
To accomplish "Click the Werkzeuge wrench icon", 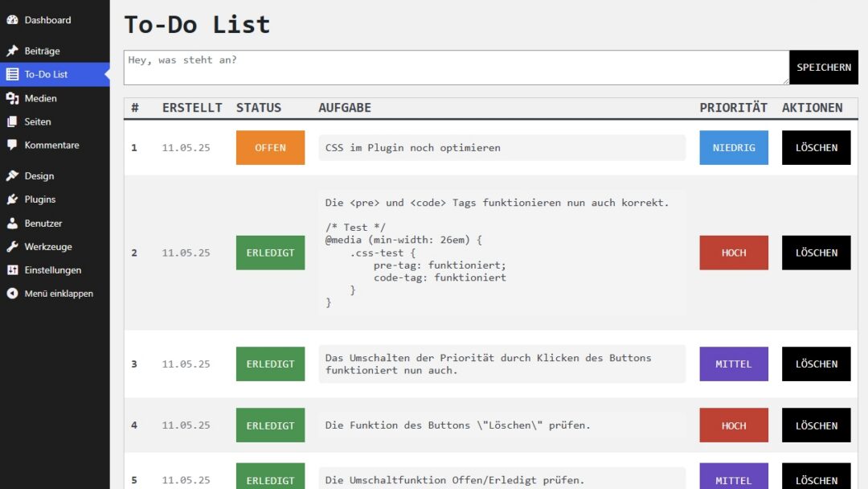I will [12, 247].
